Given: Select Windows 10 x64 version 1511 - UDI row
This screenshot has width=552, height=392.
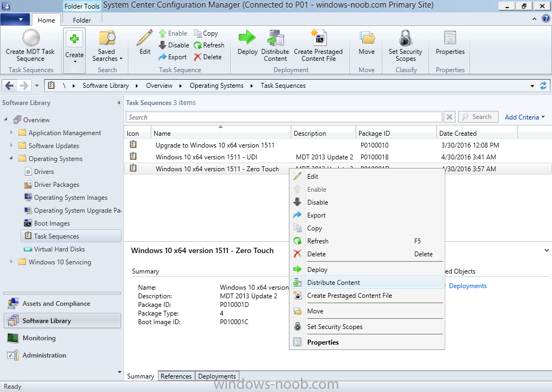Looking at the screenshot, I should tap(337, 157).
